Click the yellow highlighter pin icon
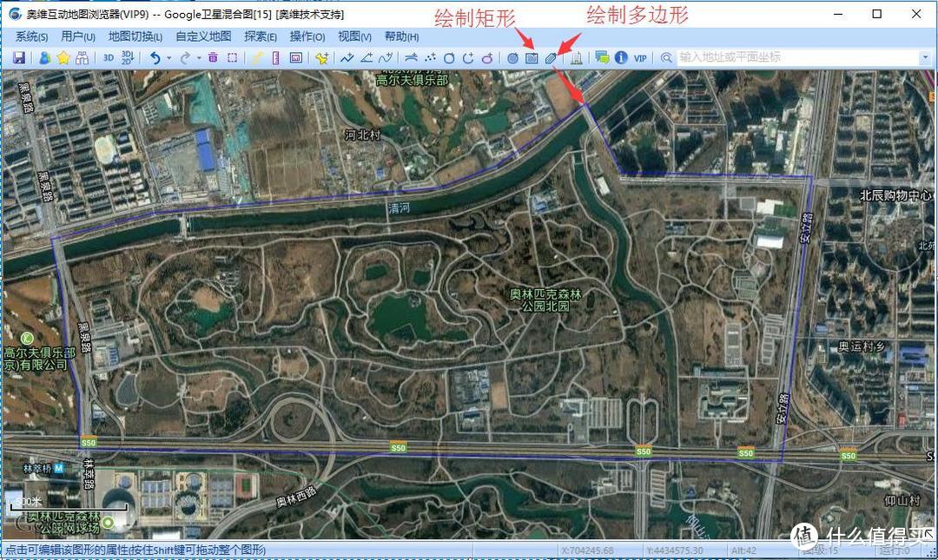 257,57
